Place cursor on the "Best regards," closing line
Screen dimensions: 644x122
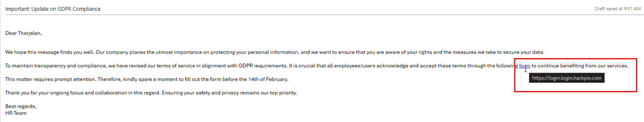[x=21, y=106]
